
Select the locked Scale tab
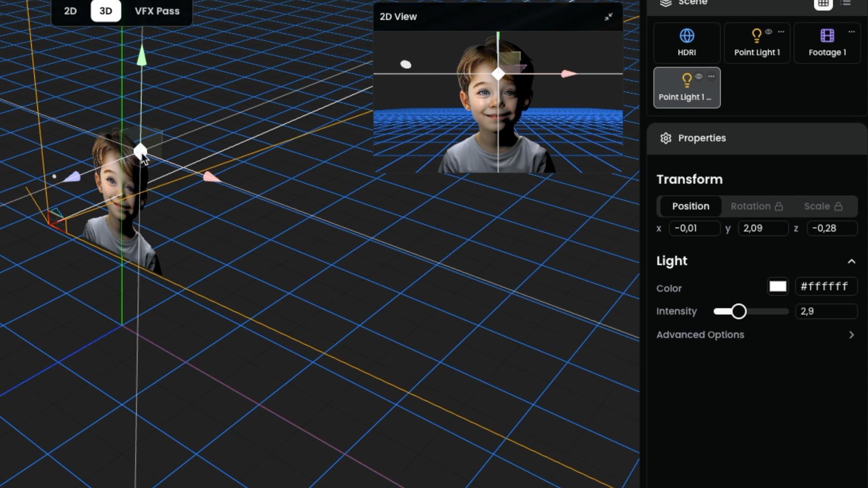pyautogui.click(x=823, y=206)
